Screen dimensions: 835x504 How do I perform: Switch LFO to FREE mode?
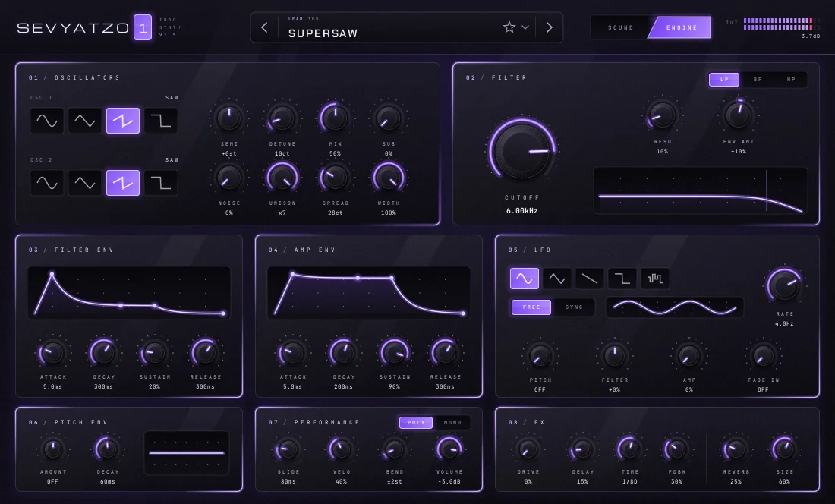(531, 307)
